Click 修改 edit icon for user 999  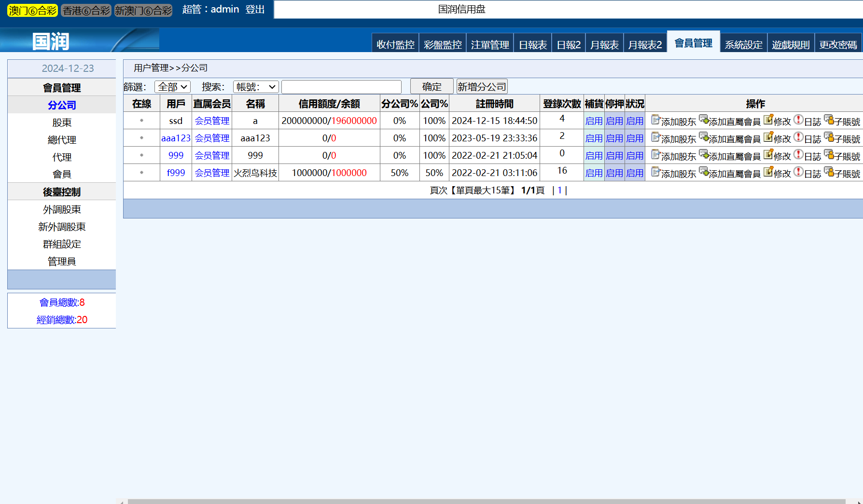tap(768, 154)
